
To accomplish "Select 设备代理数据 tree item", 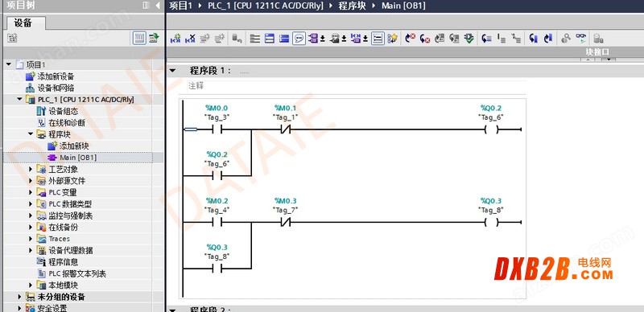I will (71, 250).
